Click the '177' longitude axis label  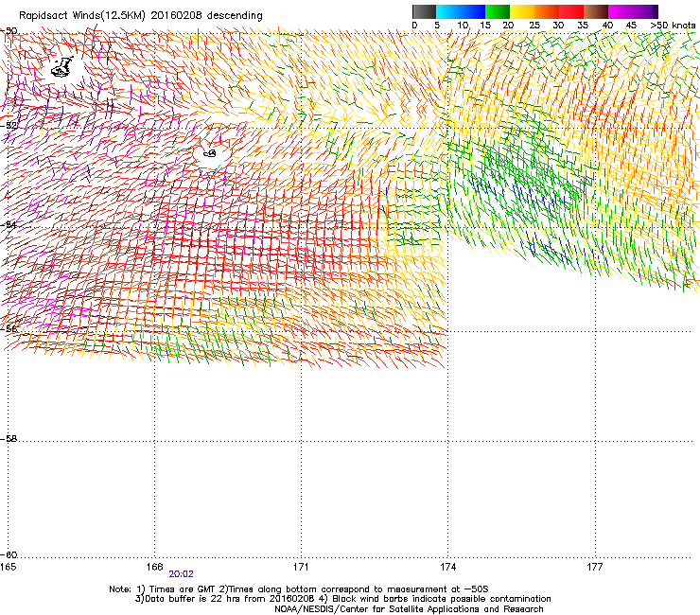(595, 567)
